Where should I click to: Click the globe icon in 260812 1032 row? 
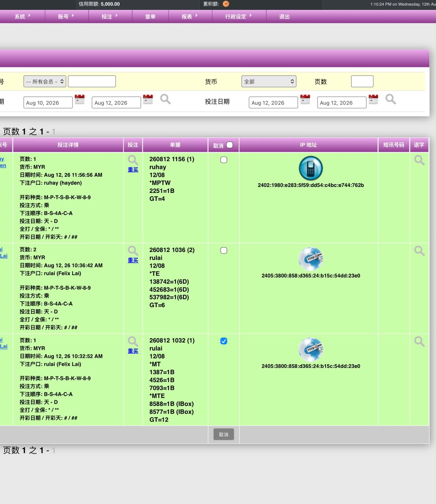pos(311,349)
